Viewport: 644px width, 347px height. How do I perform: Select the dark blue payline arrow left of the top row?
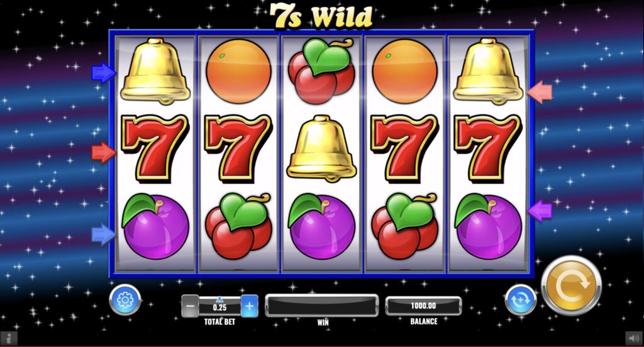click(x=104, y=73)
